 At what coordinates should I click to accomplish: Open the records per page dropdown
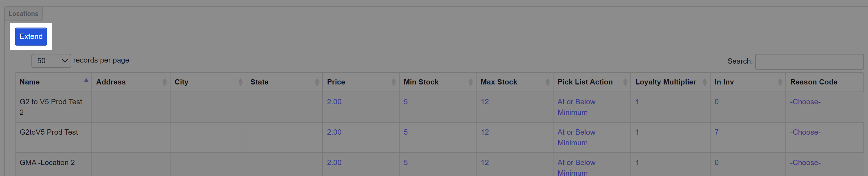point(51,61)
